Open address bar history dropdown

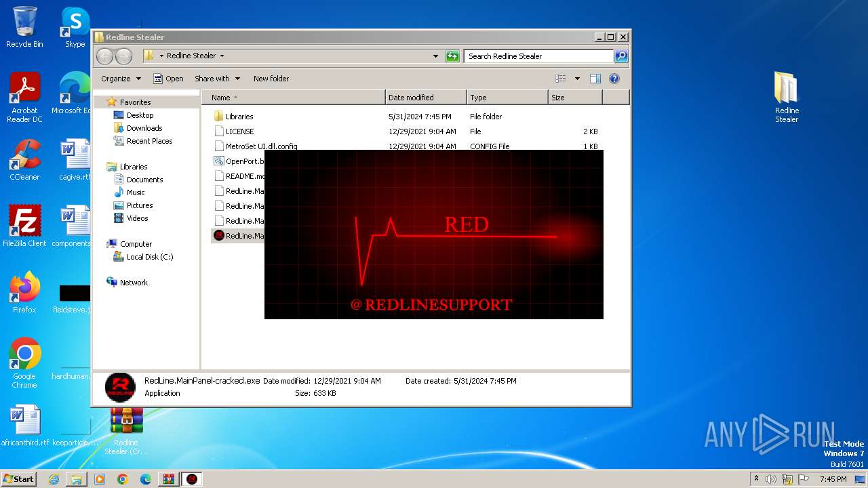click(435, 56)
